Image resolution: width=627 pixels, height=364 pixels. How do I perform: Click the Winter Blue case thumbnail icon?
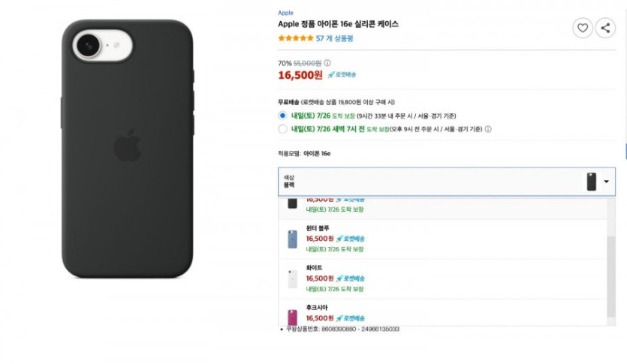tap(292, 239)
